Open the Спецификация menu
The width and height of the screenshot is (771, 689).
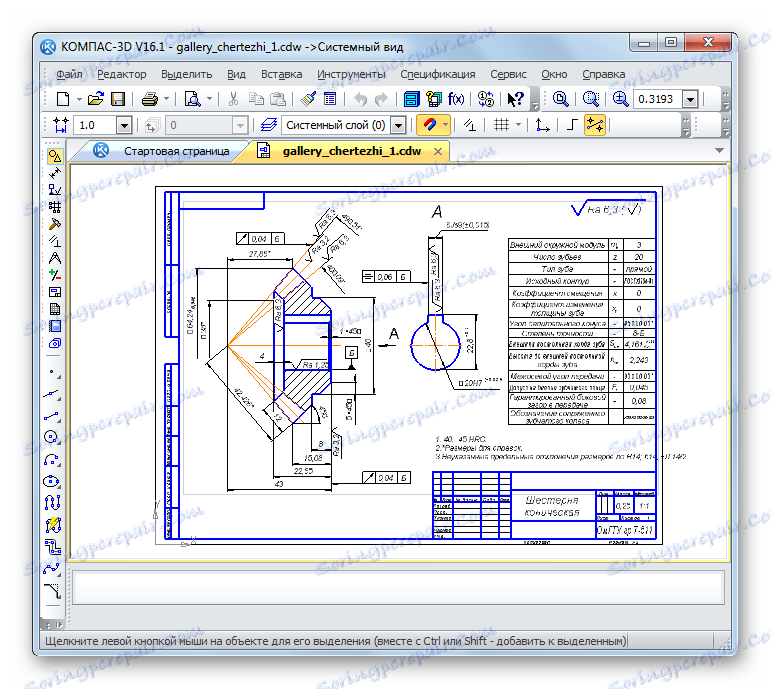pos(437,74)
